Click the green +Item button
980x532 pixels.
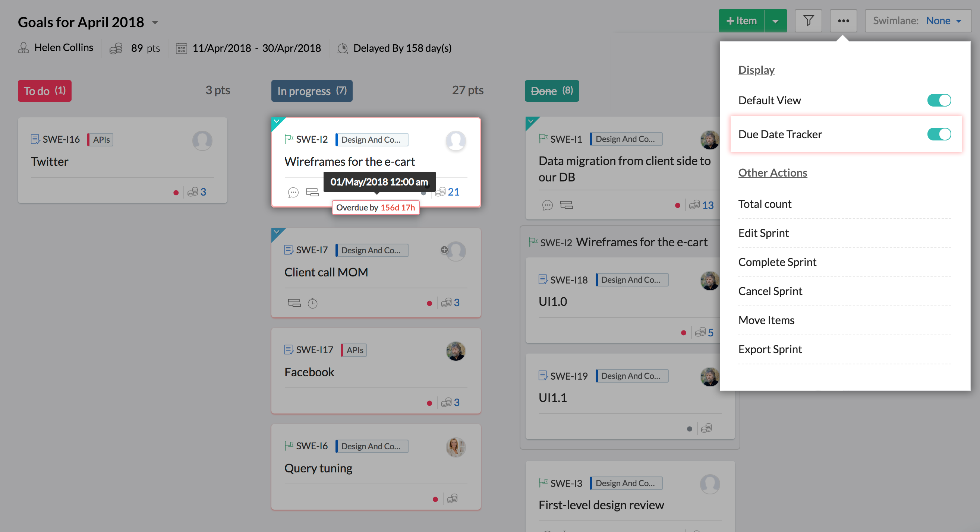741,20
